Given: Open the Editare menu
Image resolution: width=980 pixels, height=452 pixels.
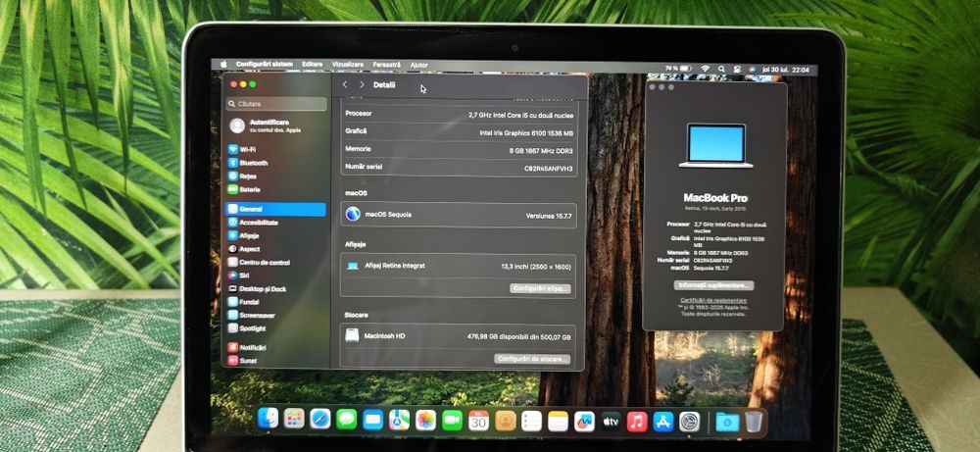Looking at the screenshot, I should (x=313, y=65).
